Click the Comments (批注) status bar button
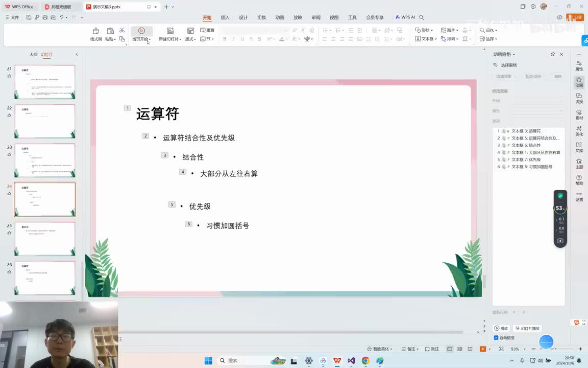Viewport: 588px width, 368px height. pyautogui.click(x=432, y=349)
